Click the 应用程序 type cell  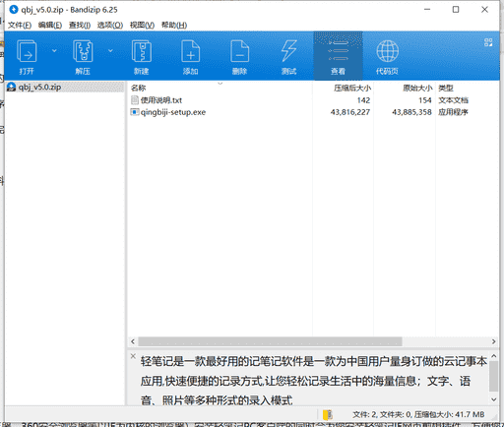[453, 112]
